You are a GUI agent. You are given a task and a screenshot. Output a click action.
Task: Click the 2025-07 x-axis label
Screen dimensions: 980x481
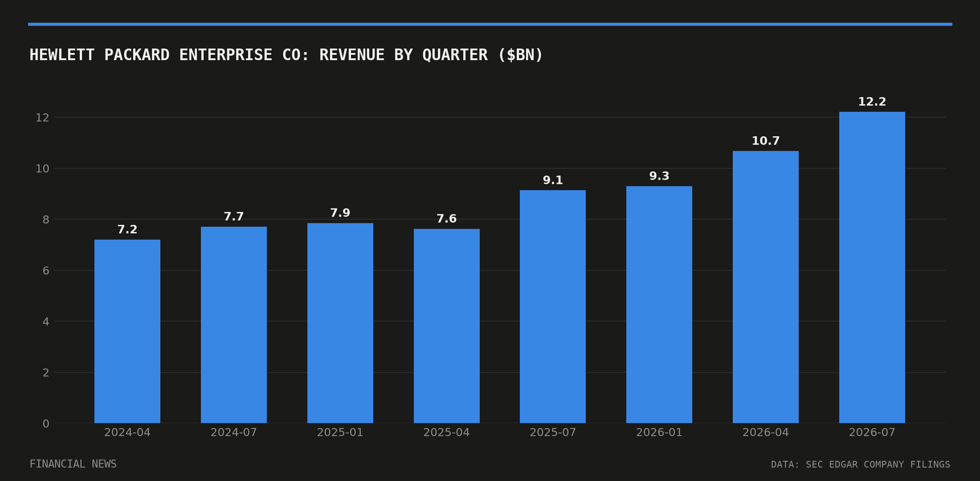(553, 432)
